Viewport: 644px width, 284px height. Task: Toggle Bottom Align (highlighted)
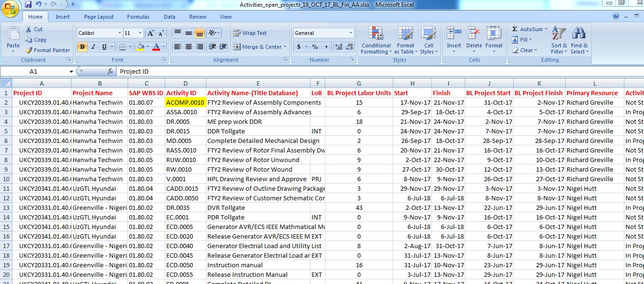coord(200,33)
